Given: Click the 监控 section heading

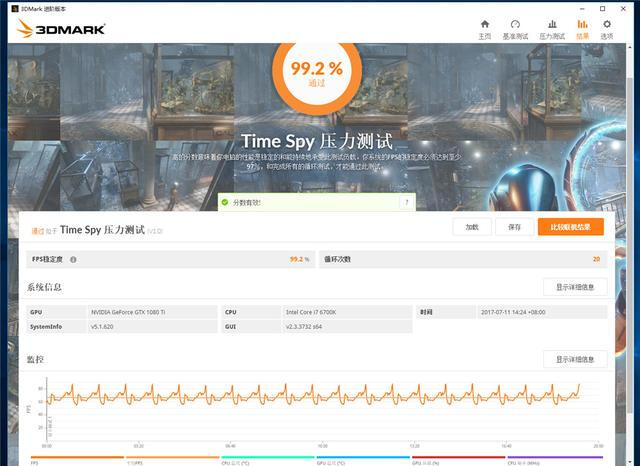Looking at the screenshot, I should [x=35, y=359].
